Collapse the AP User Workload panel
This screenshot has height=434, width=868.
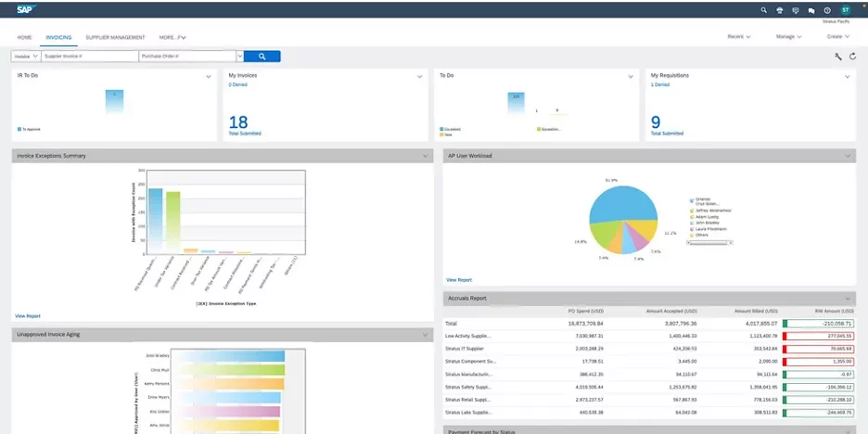tap(849, 156)
